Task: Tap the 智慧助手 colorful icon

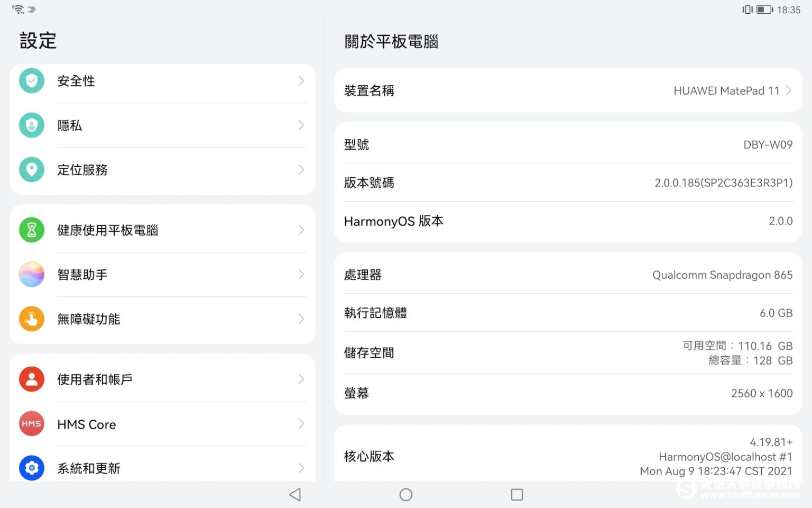Action: pos(32,275)
